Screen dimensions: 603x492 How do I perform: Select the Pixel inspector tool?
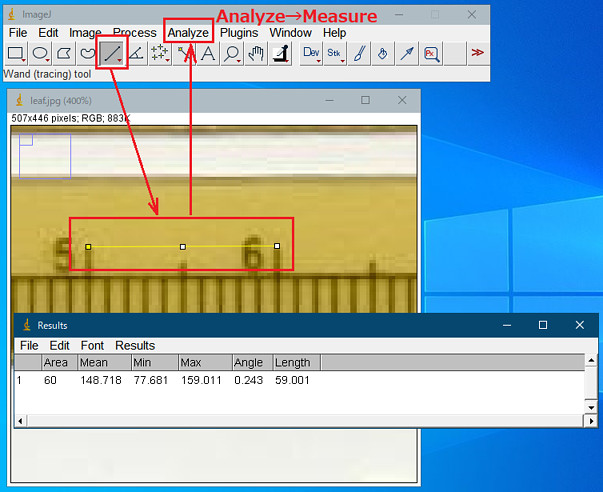coord(431,53)
